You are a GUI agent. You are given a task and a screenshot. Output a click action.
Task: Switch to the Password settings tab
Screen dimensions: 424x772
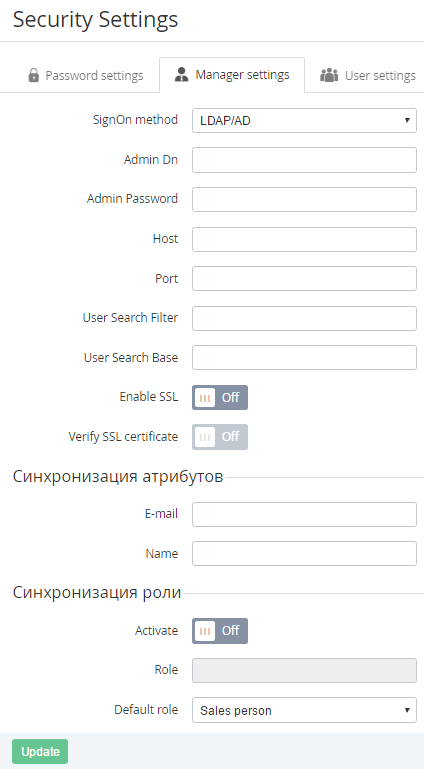[x=86, y=75]
